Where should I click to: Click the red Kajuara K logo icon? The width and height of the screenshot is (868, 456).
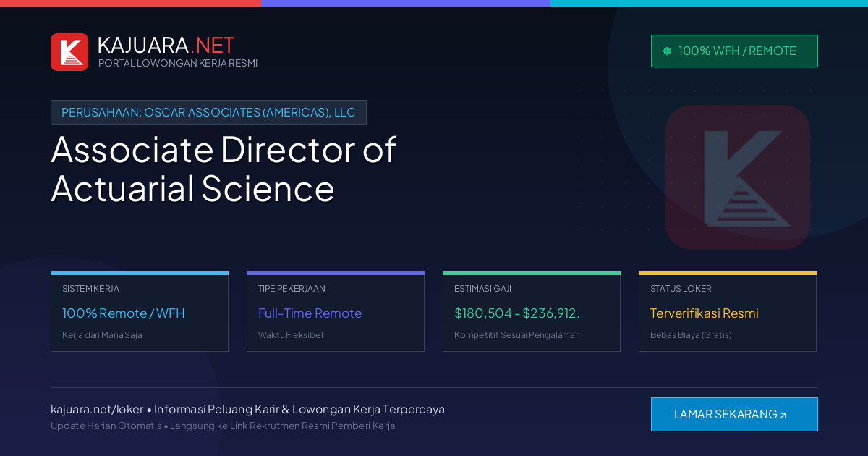[69, 52]
